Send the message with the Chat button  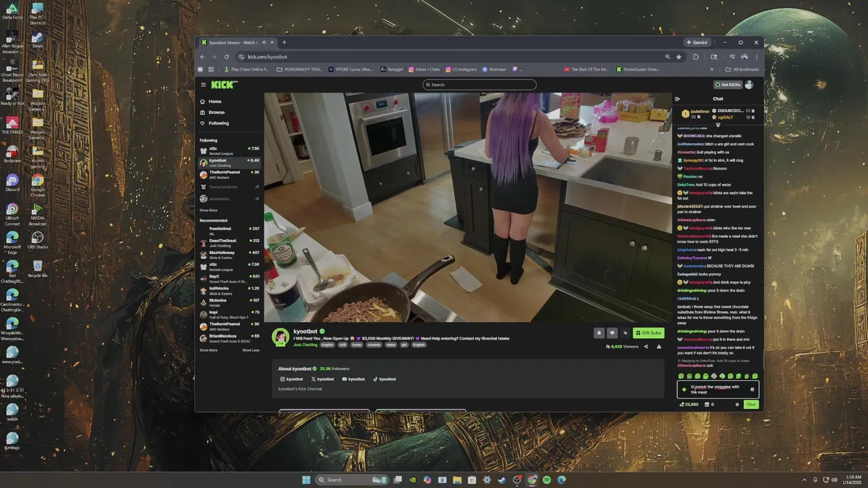point(751,405)
